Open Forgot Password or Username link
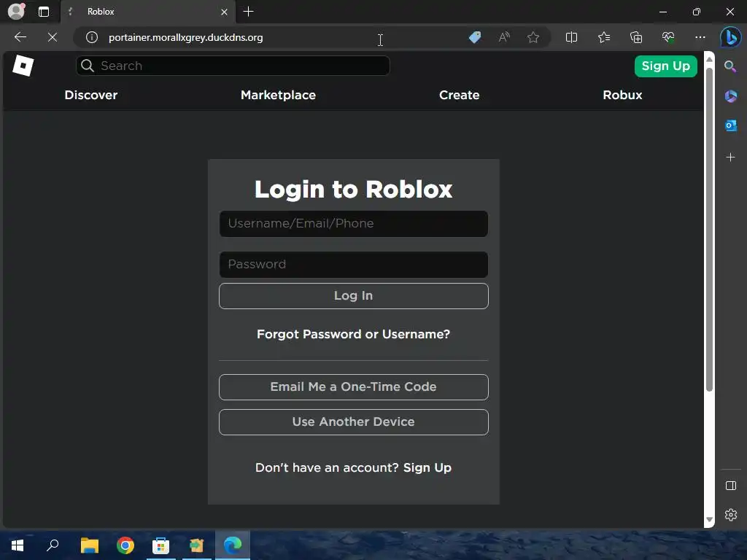The width and height of the screenshot is (747, 560). 354,334
